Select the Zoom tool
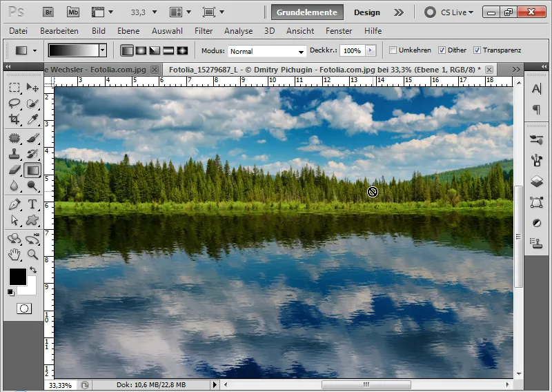The width and height of the screenshot is (552, 392). pos(32,254)
